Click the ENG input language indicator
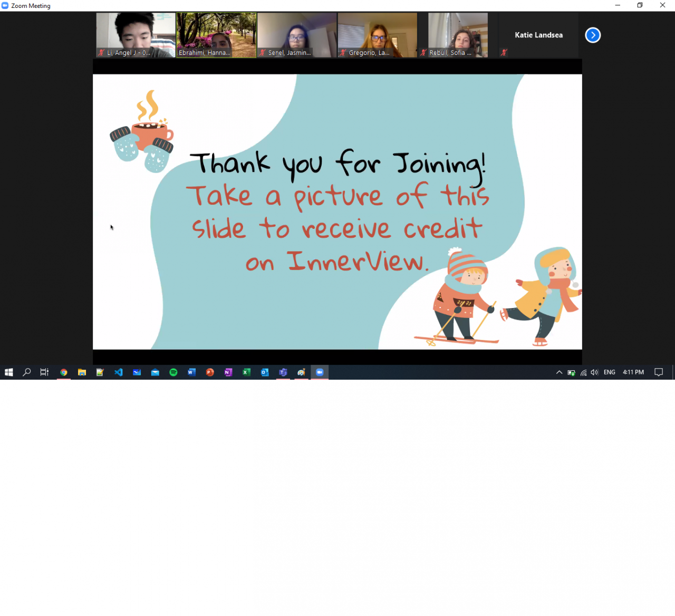 (x=610, y=372)
